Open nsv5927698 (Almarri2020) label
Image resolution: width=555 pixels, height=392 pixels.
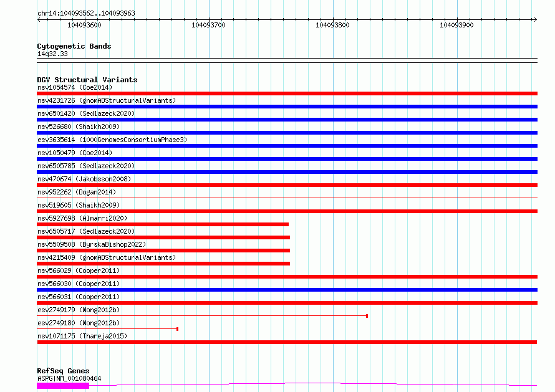click(82, 218)
